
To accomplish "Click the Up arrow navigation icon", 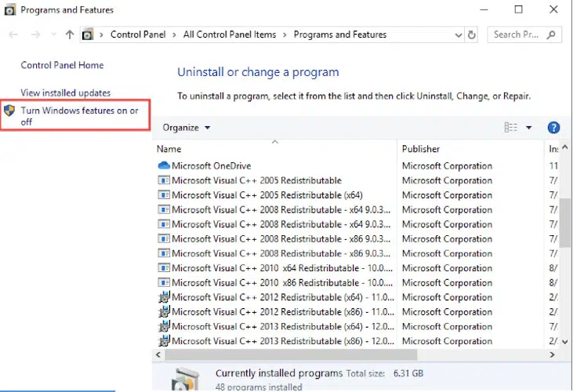I will tap(70, 34).
